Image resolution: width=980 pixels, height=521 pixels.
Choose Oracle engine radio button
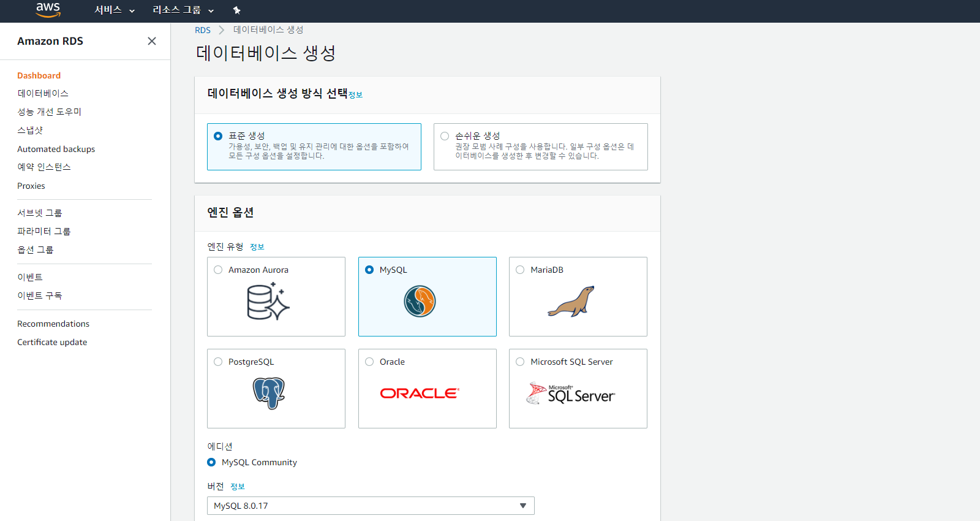369,362
